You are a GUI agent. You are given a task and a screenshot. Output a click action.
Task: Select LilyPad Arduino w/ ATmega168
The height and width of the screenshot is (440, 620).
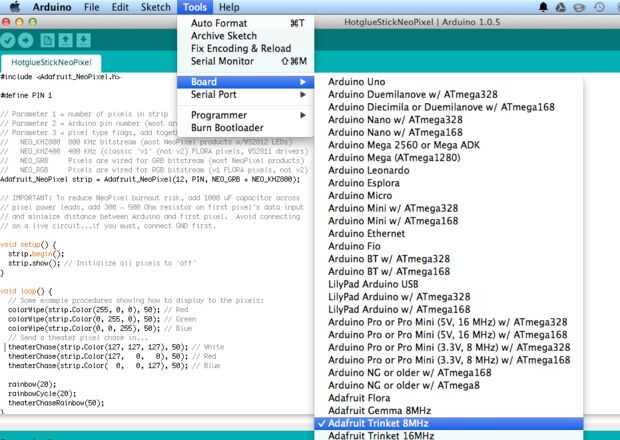(449, 310)
